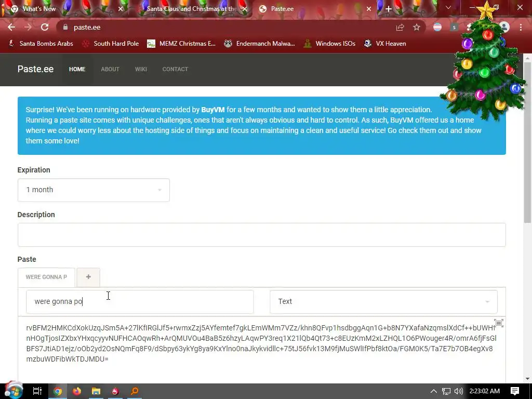The width and height of the screenshot is (532, 399).
Task: Click the lock icon in address bar
Action: pyautogui.click(x=65, y=27)
